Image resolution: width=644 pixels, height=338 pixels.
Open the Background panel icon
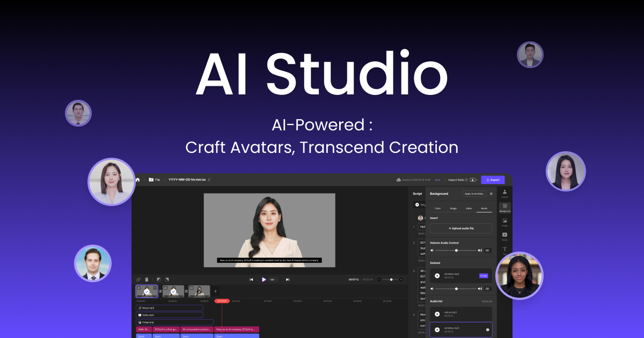pyautogui.click(x=504, y=205)
